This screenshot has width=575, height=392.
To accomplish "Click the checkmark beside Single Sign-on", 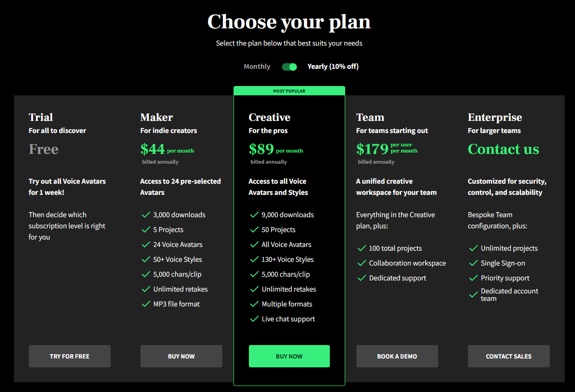I will (x=474, y=263).
